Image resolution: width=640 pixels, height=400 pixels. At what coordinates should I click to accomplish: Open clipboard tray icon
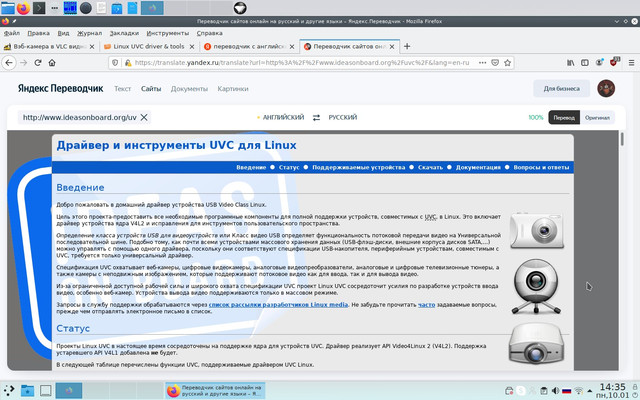click(544, 391)
